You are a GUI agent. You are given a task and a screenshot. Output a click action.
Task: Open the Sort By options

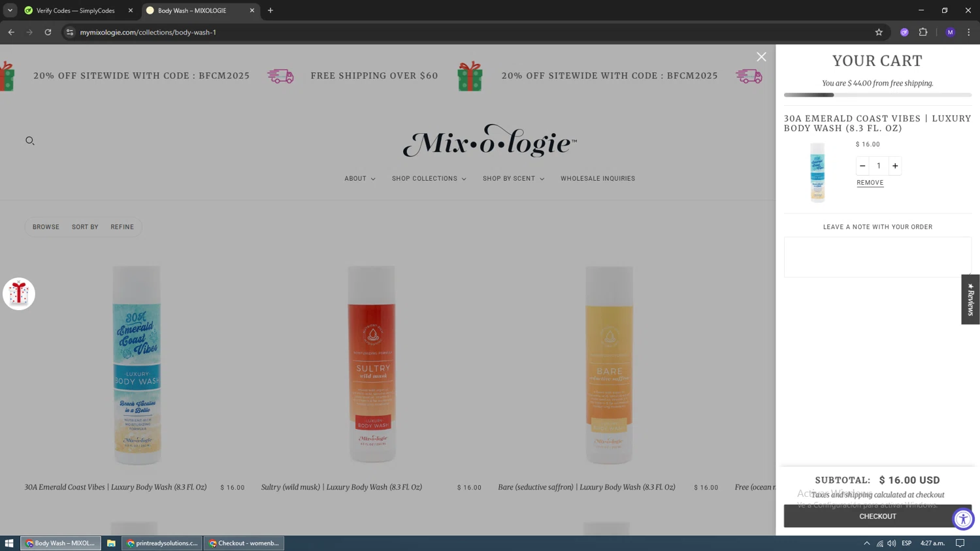pos(85,227)
